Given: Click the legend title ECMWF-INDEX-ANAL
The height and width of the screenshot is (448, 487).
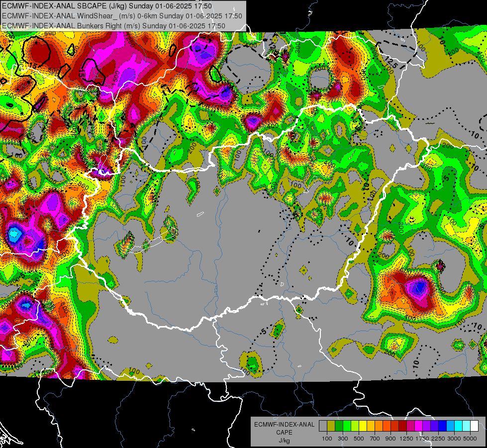Looking at the screenshot, I should coord(284,425).
